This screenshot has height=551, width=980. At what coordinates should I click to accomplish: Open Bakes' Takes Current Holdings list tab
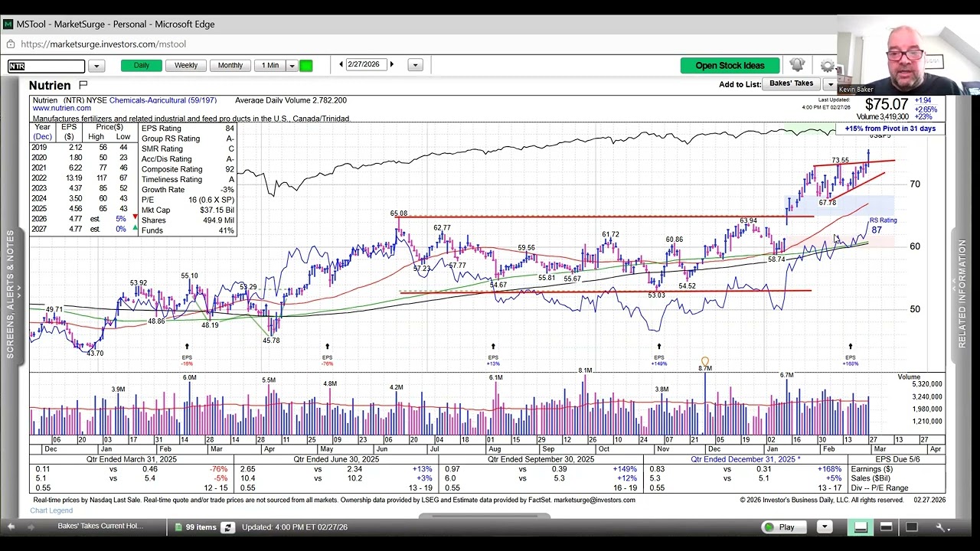click(x=100, y=527)
